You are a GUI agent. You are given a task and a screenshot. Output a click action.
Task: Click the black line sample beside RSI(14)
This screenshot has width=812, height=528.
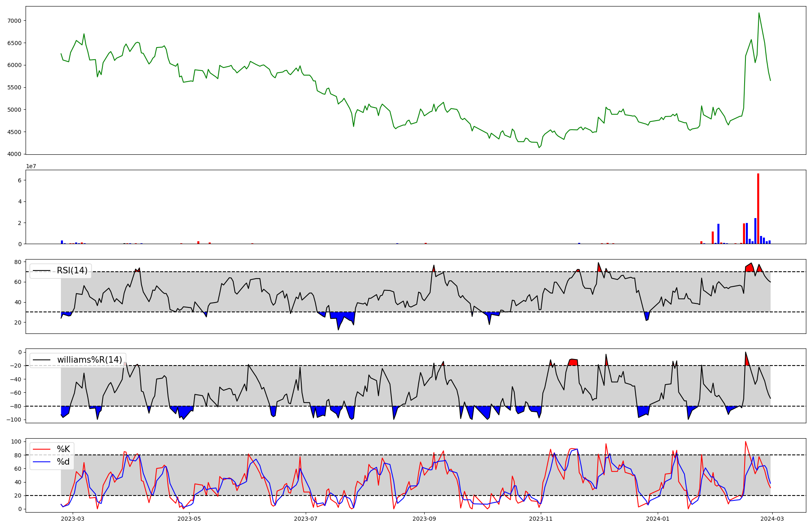(41, 270)
